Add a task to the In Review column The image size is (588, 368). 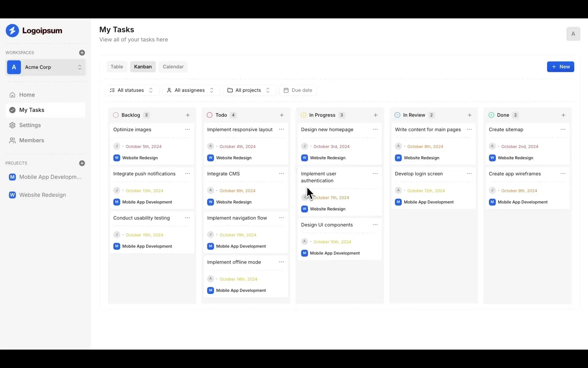(x=469, y=115)
